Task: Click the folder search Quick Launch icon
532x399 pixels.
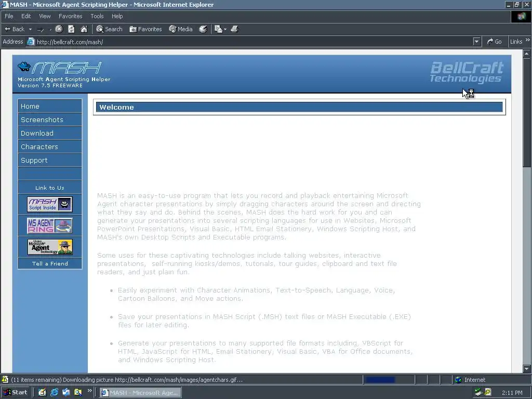Action: [78, 393]
